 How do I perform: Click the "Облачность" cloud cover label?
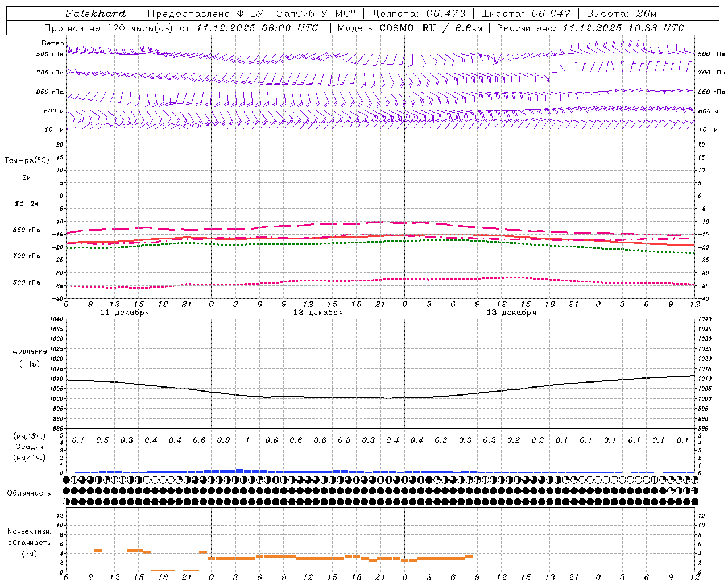click(x=29, y=493)
